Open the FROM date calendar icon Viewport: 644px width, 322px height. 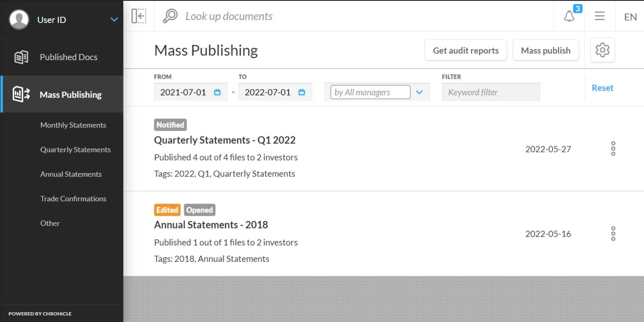(217, 92)
